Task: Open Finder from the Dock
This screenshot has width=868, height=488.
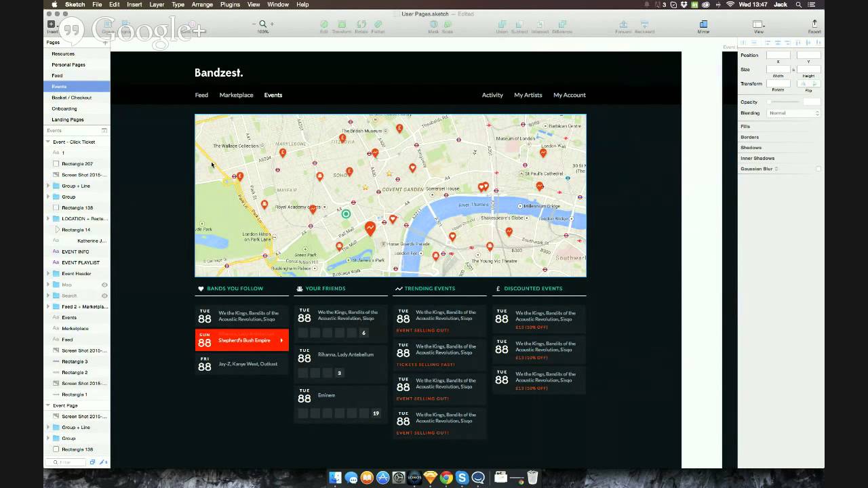Action: tap(335, 478)
